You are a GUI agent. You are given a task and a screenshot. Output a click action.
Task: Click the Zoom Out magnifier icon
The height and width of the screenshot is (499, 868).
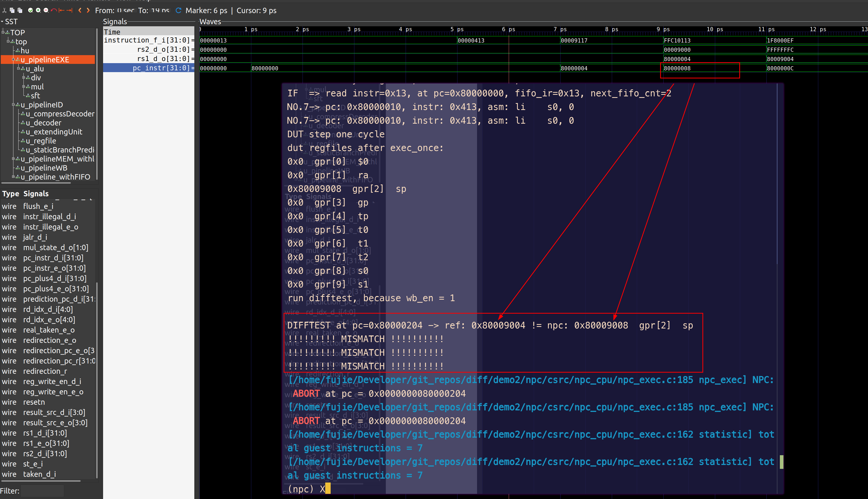[x=46, y=10]
